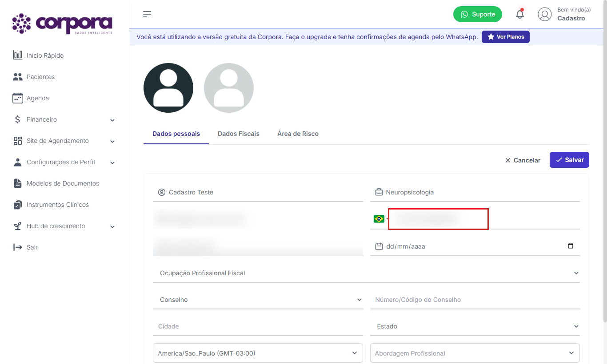Expand the Financeiro submenu chevron

coord(112,120)
